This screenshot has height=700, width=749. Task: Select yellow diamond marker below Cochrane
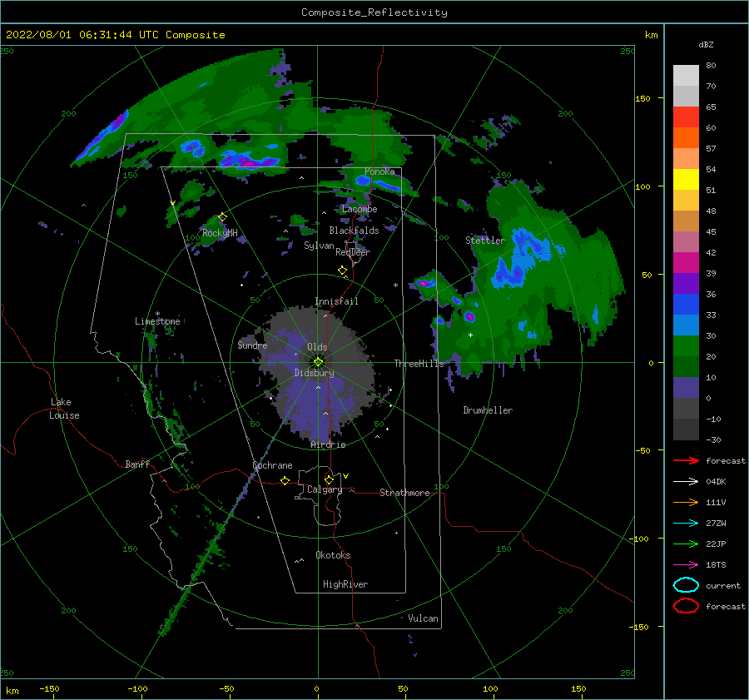285,480
